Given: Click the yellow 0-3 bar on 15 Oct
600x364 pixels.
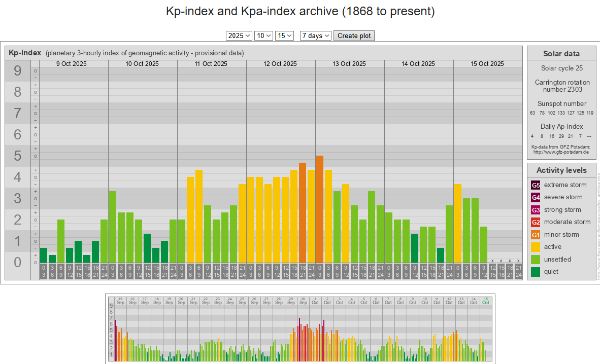Looking at the screenshot, I should click(458, 223).
